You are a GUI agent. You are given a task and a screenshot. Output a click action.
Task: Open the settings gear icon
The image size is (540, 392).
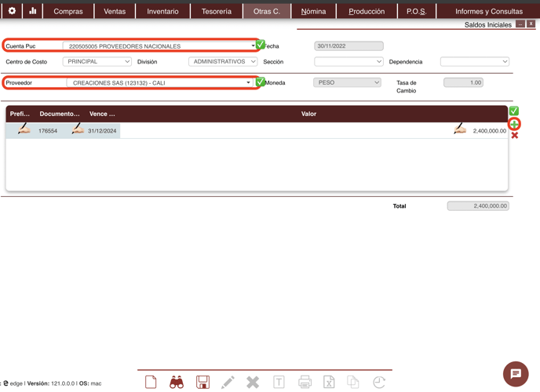click(x=12, y=11)
